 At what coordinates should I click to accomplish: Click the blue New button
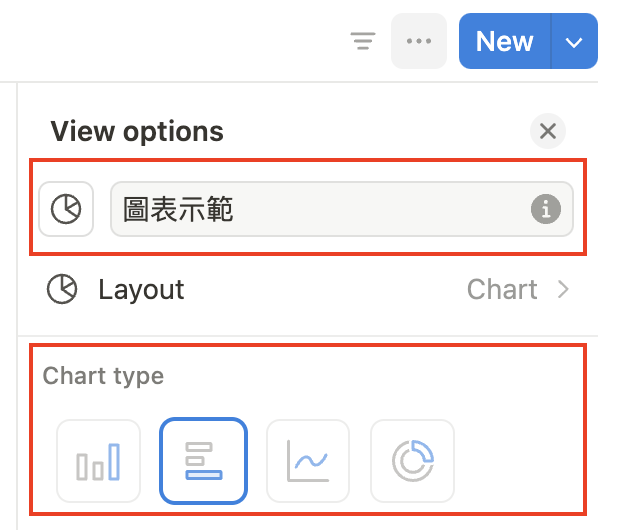pos(504,41)
